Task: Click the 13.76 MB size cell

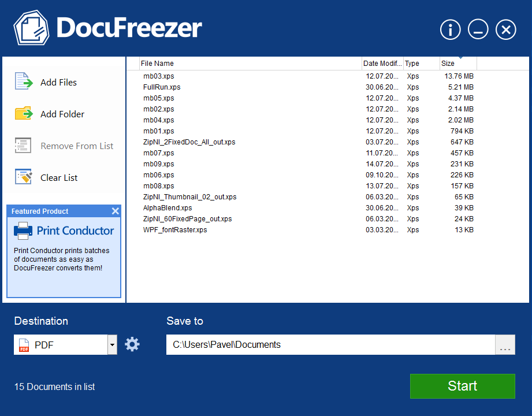Action: coord(459,76)
